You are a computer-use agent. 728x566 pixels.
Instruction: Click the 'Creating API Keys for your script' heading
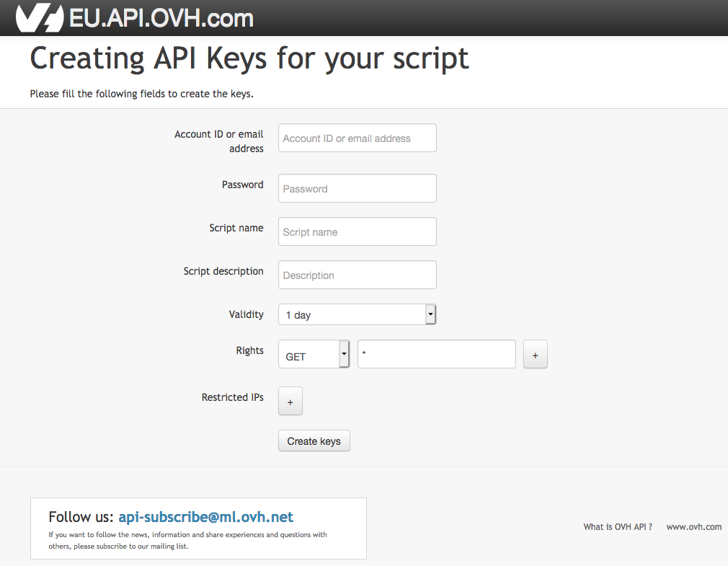tap(249, 58)
